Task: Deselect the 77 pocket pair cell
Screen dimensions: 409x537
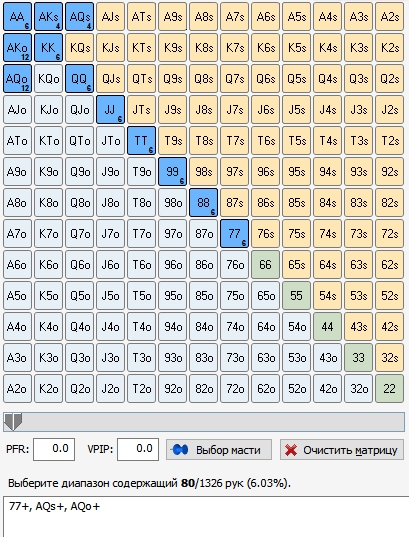Action: click(x=235, y=234)
